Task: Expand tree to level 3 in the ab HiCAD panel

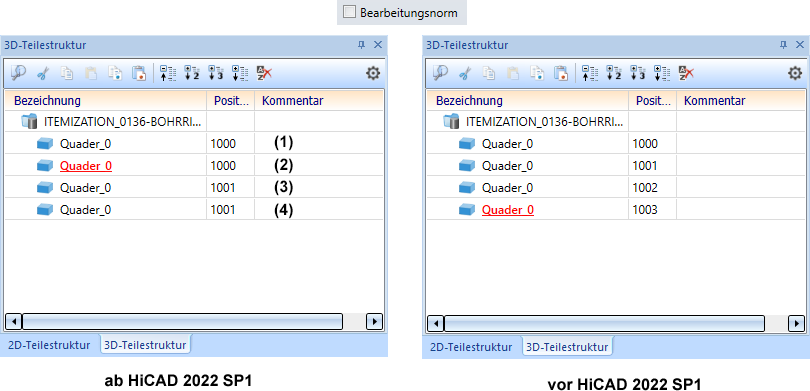Action: coord(216,73)
